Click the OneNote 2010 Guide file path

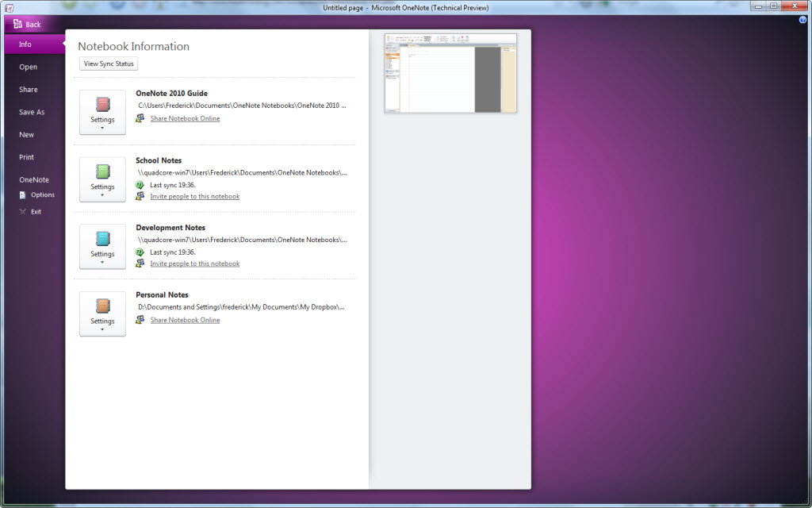(x=243, y=106)
